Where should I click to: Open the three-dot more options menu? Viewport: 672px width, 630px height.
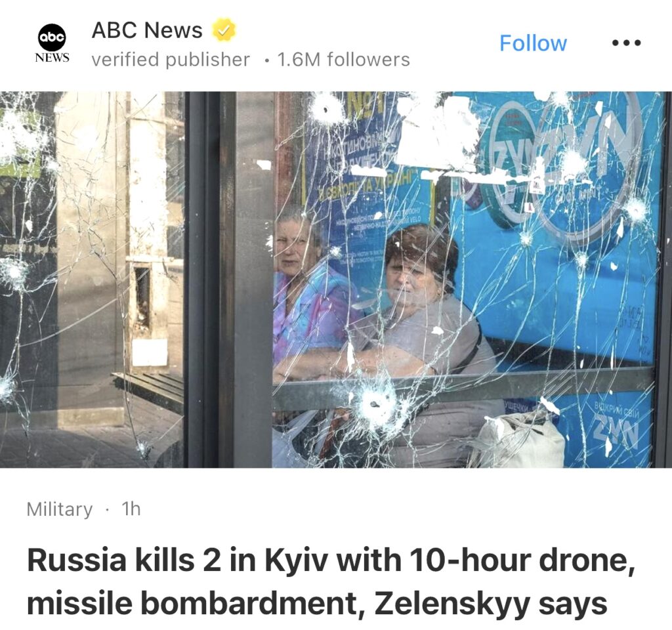point(626,43)
